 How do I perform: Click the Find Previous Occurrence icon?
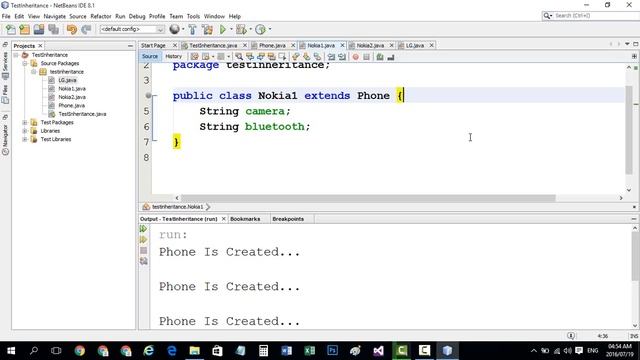250,57
